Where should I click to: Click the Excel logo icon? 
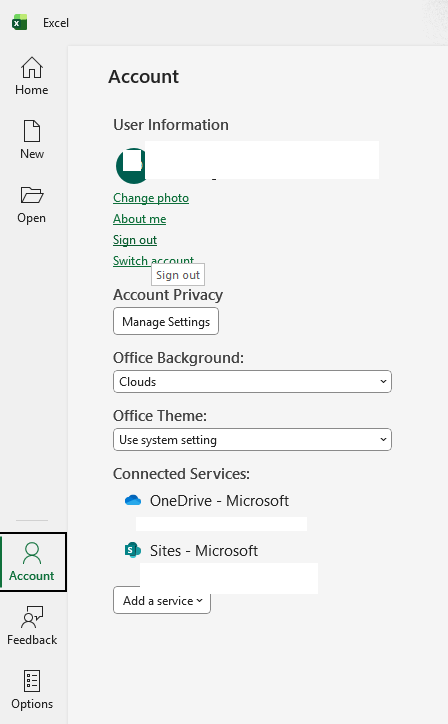(19, 22)
